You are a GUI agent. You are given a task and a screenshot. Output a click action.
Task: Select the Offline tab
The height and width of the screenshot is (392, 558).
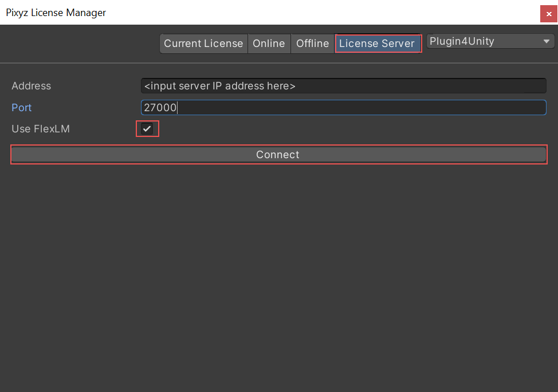312,44
